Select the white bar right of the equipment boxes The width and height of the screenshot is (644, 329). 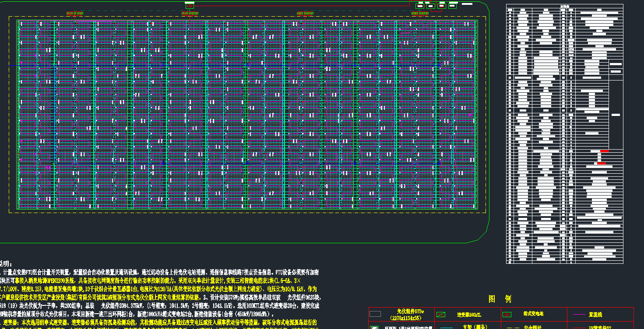(467, 4)
